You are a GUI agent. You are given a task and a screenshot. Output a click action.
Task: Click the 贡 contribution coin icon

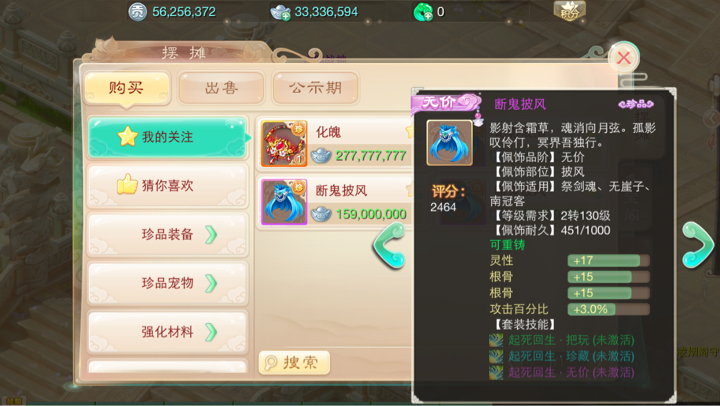137,12
